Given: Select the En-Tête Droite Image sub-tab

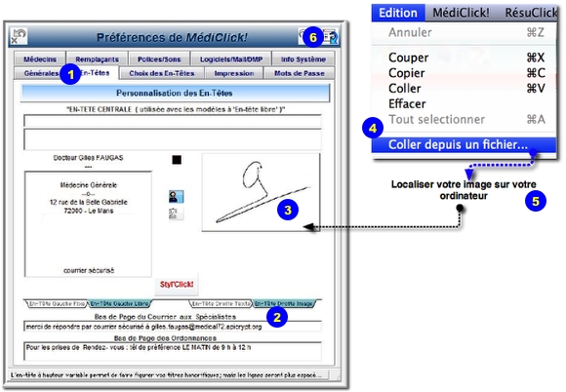Looking at the screenshot, I should (x=284, y=304).
